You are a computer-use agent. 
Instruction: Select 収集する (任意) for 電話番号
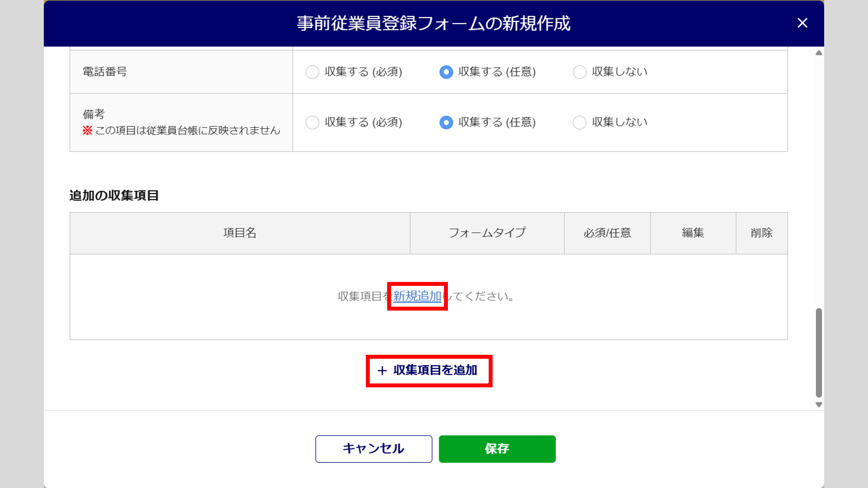pyautogui.click(x=446, y=72)
